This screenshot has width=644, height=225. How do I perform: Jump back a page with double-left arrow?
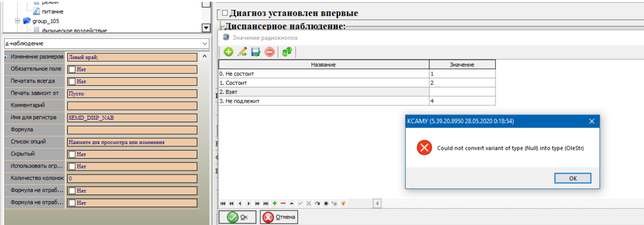click(x=232, y=204)
